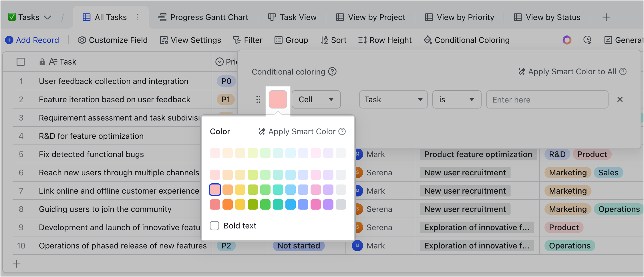The width and height of the screenshot is (644, 277).
Task: Adjust Row Height settings
Action: 385,40
